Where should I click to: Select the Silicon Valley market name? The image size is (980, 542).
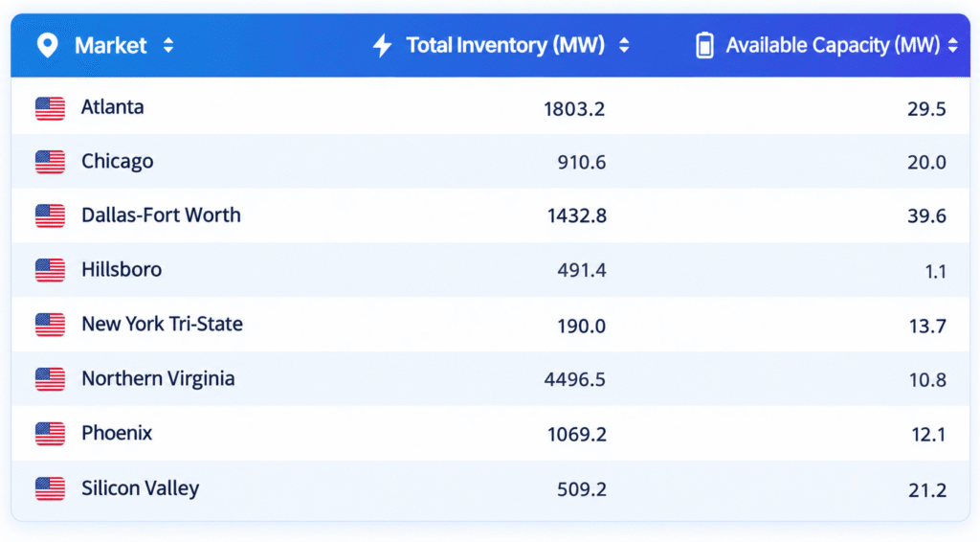tap(141, 487)
